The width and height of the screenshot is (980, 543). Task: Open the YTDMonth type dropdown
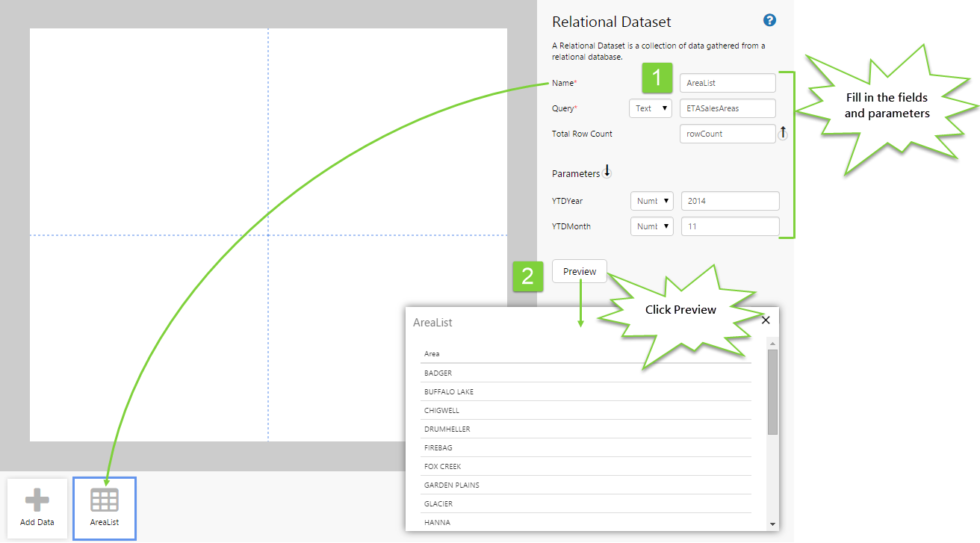652,226
